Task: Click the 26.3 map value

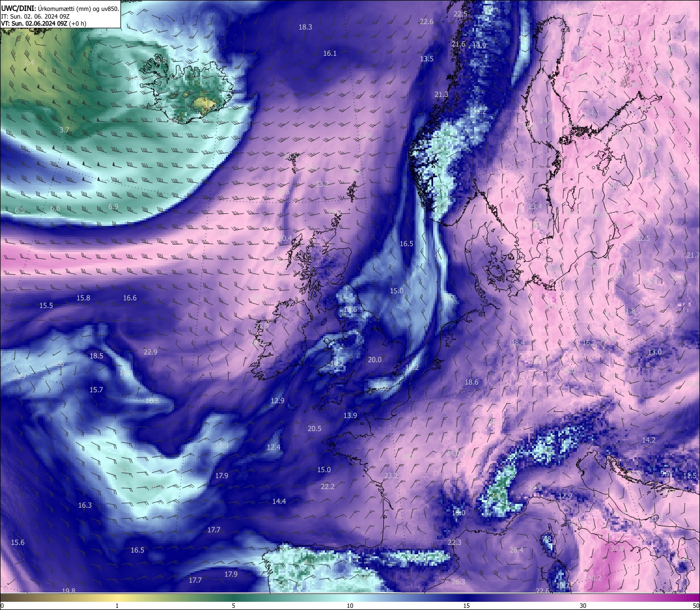Action: pyautogui.click(x=458, y=582)
